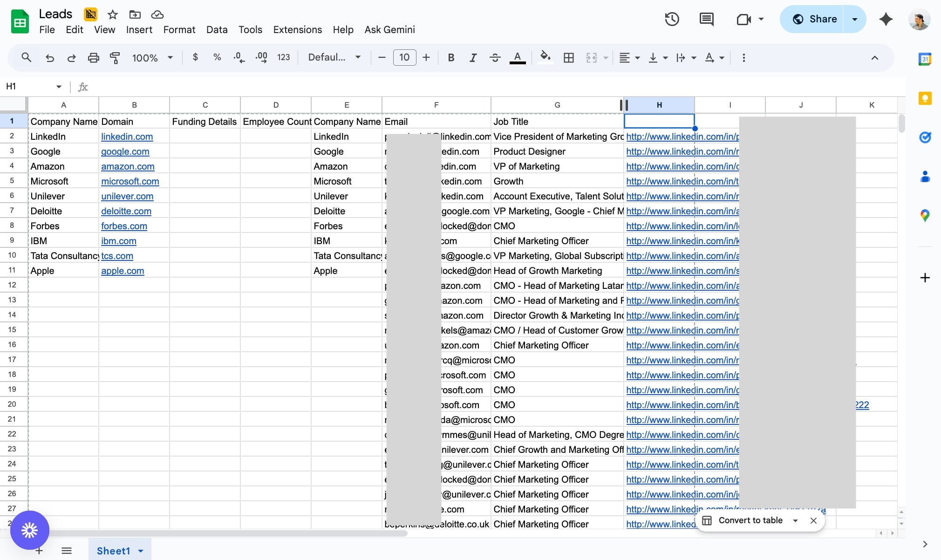Open Gemini sparkle icon
The width and height of the screenshot is (941, 560).
pyautogui.click(x=886, y=19)
